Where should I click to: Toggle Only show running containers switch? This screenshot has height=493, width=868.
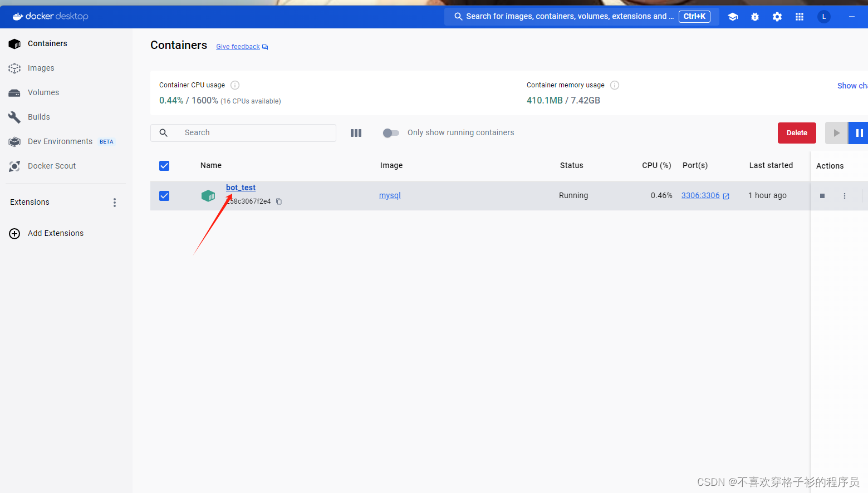pos(391,133)
